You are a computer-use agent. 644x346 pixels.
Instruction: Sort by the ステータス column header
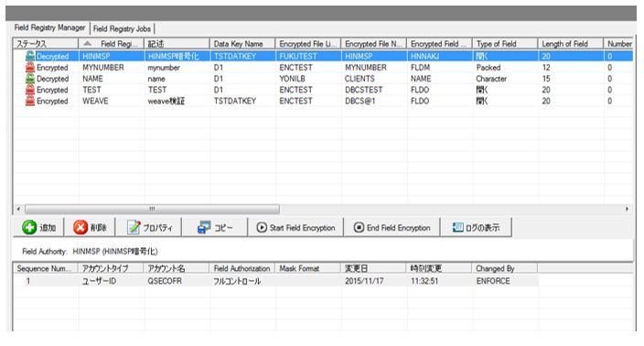[45, 44]
